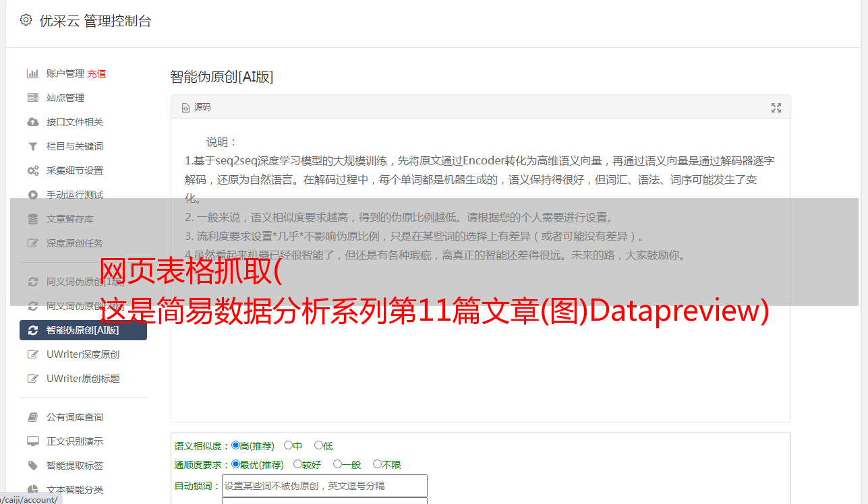Open the 深度原创任务 sidebar entry
This screenshot has height=504, width=868.
(x=75, y=243)
